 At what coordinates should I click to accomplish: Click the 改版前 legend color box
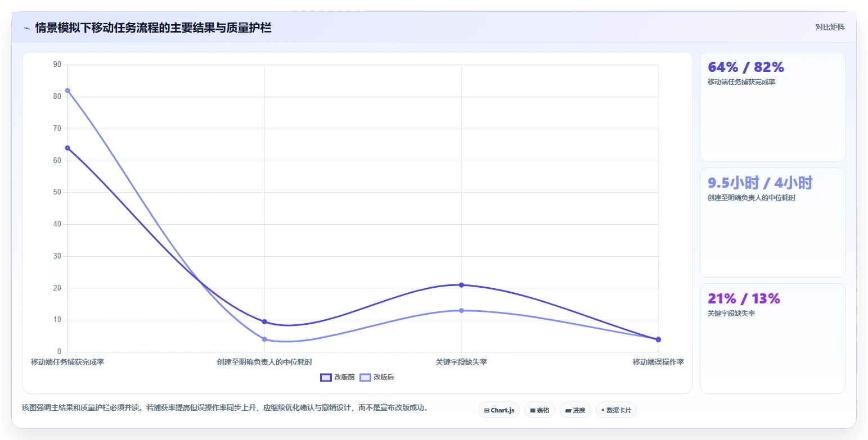coord(326,377)
